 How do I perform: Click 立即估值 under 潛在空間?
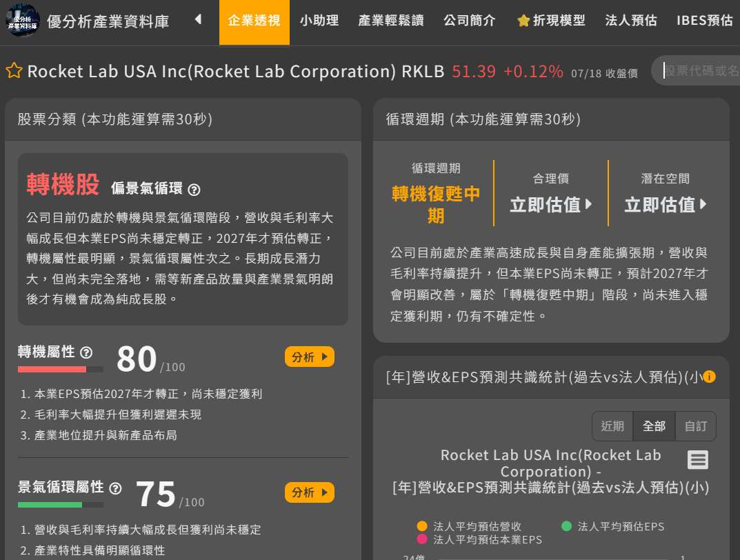(x=666, y=205)
